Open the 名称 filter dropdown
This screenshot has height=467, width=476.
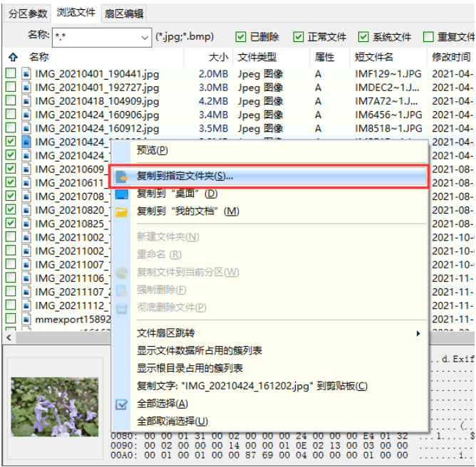point(145,36)
